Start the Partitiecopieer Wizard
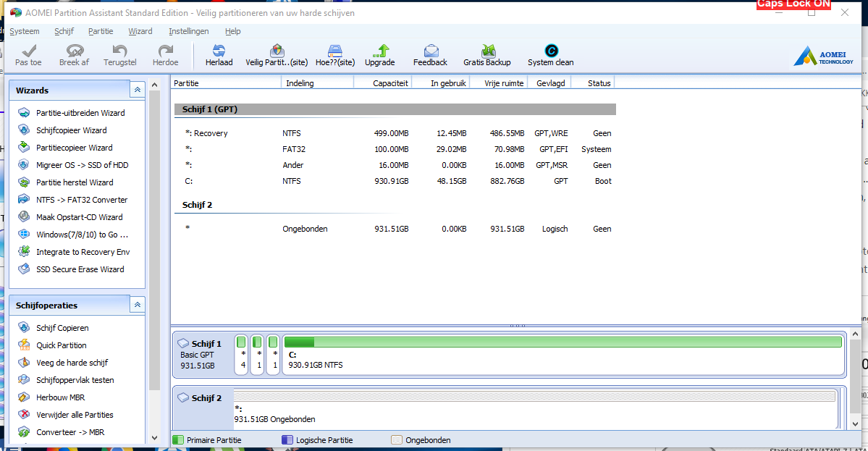 (74, 148)
